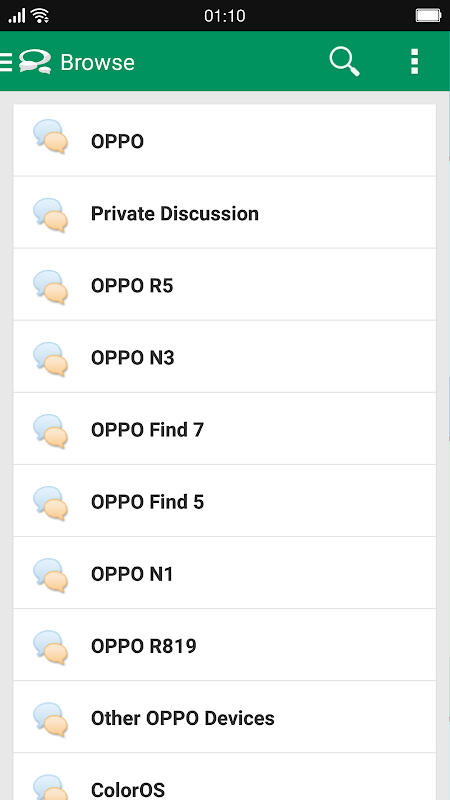This screenshot has height=800, width=450.
Task: Tap the bubble icon next to OPPO N3
Action: point(51,359)
